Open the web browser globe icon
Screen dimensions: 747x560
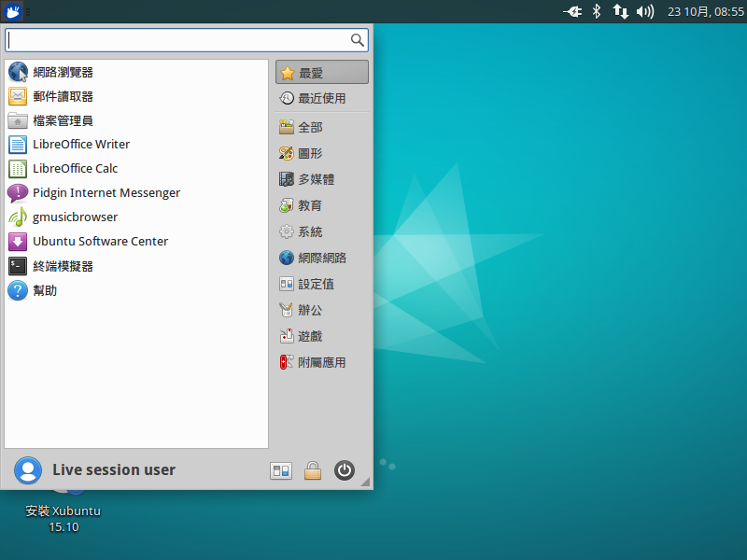[x=18, y=73]
